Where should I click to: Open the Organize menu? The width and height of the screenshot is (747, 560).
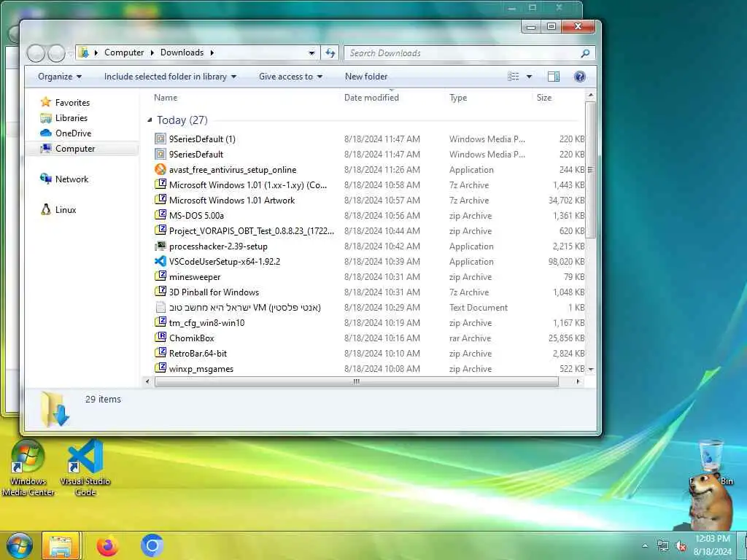click(60, 77)
